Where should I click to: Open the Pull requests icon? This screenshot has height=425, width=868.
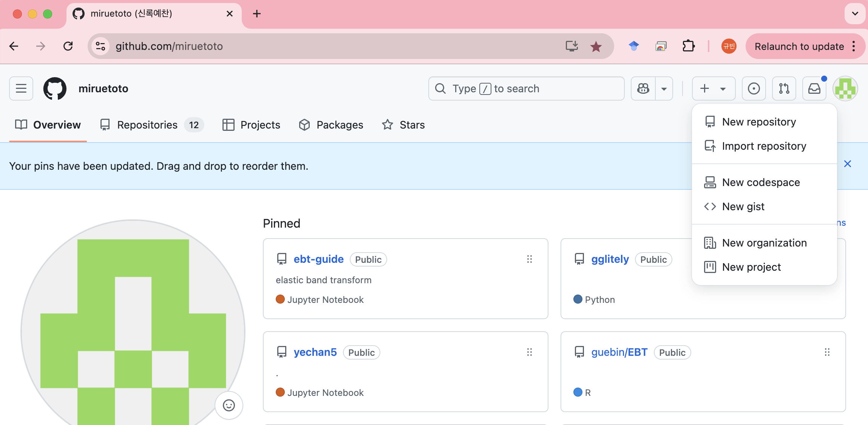[784, 88]
